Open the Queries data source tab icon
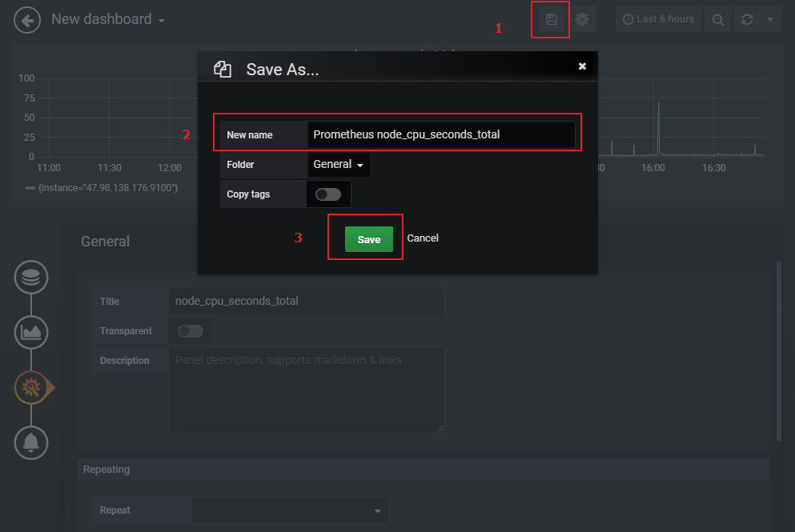This screenshot has width=795, height=532. tap(31, 277)
